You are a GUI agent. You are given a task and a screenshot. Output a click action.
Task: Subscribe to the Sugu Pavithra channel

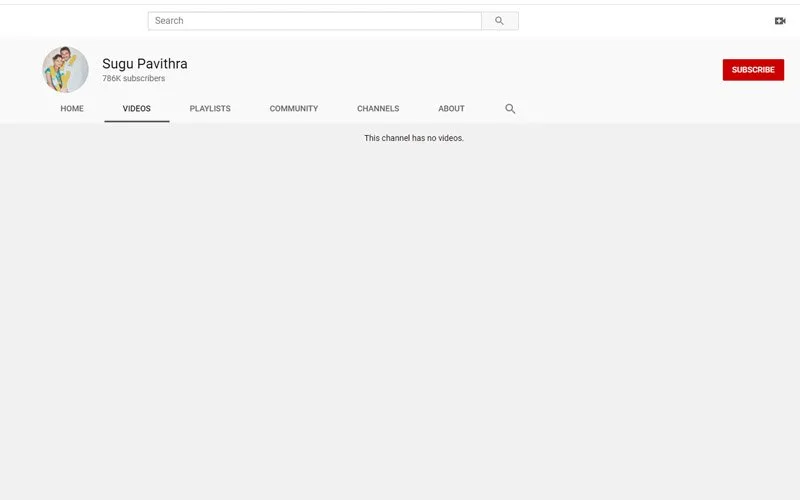pos(753,70)
